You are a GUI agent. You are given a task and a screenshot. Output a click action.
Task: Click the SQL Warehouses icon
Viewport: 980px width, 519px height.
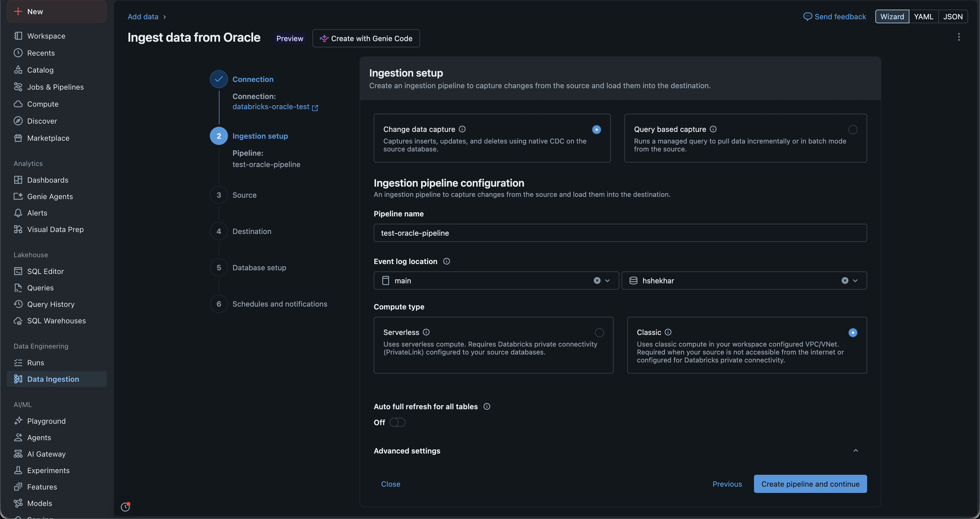click(18, 320)
